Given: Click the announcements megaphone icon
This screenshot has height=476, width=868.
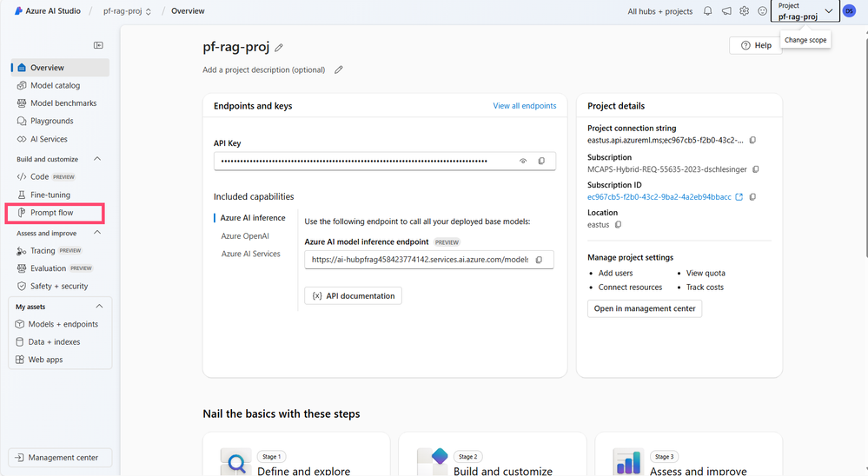Looking at the screenshot, I should pos(726,11).
